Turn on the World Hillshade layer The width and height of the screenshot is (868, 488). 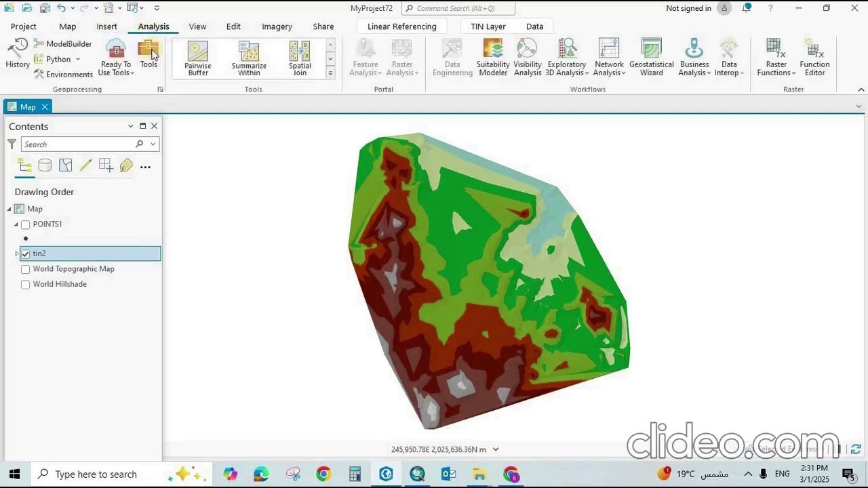tap(26, 285)
